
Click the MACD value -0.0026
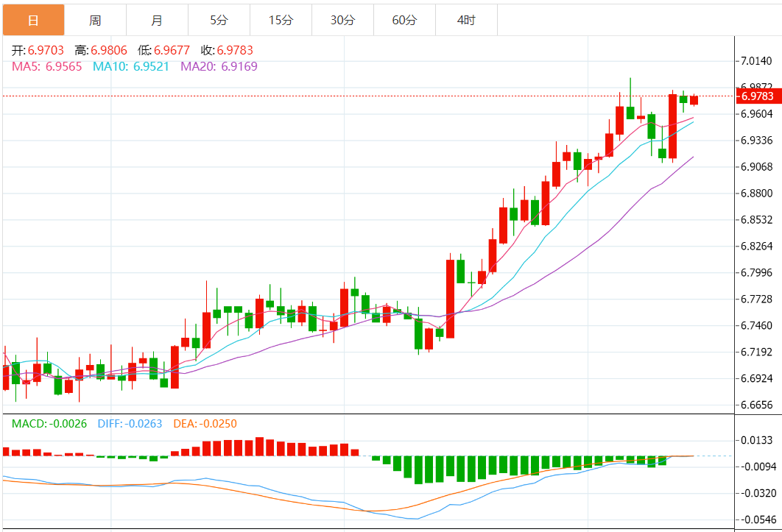[67, 424]
